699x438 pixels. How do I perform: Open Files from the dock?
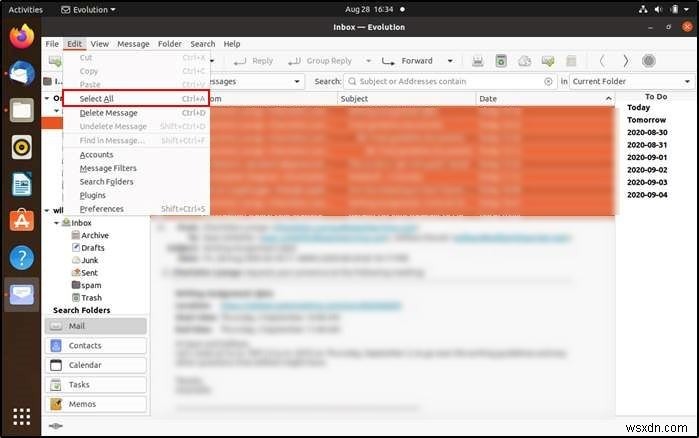tap(21, 110)
